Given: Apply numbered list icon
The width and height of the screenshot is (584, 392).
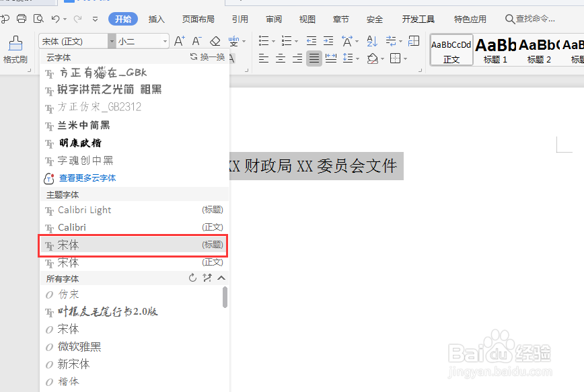Looking at the screenshot, I should point(287,40).
